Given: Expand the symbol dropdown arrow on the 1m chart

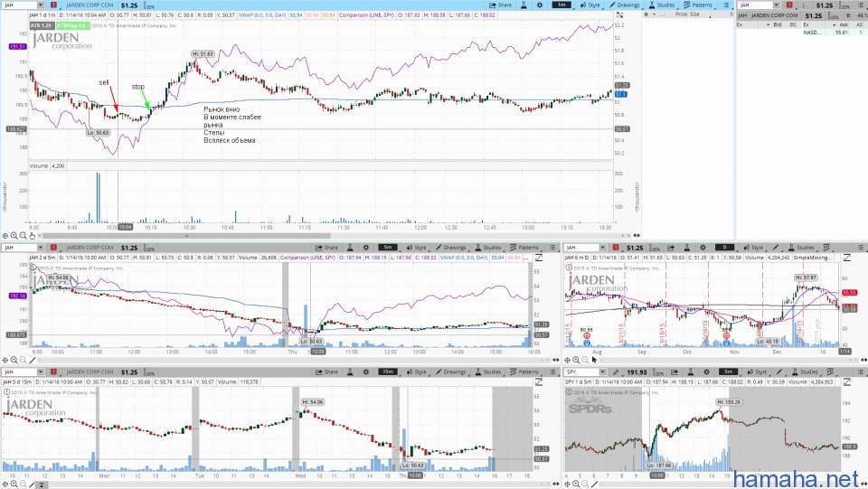Looking at the screenshot, I should [x=41, y=5].
